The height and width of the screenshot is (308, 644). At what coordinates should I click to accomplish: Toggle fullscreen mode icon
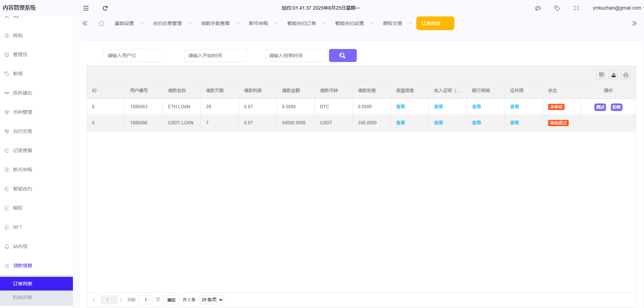click(x=576, y=8)
